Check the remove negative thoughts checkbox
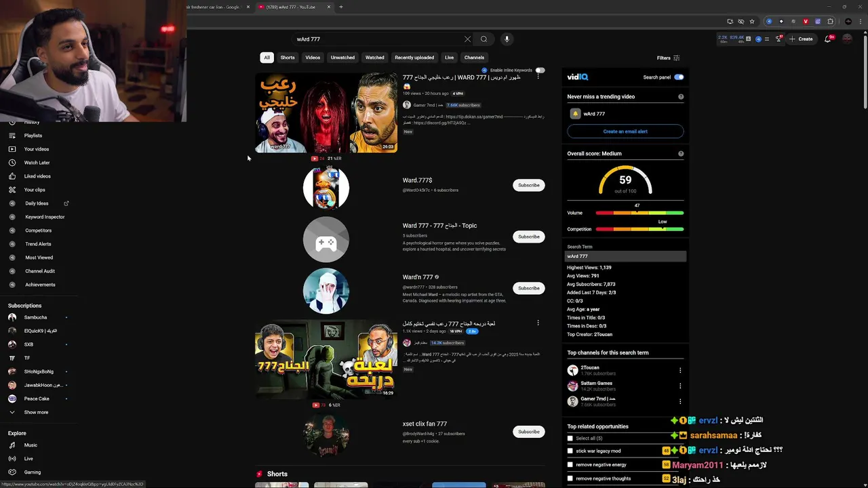This screenshot has width=868, height=488. coord(570,479)
